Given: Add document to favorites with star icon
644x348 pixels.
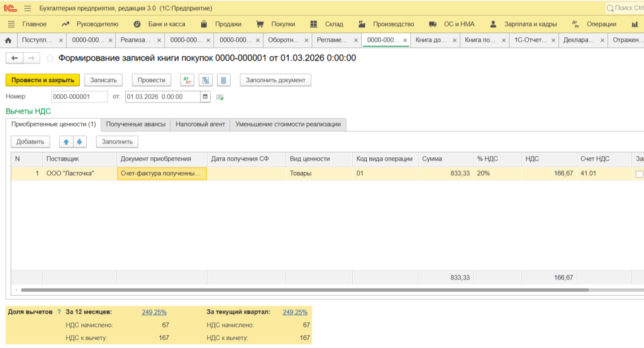Looking at the screenshot, I should click(50, 59).
